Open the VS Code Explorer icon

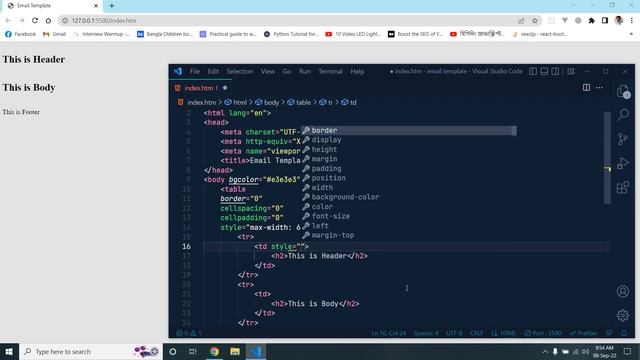click(622, 91)
